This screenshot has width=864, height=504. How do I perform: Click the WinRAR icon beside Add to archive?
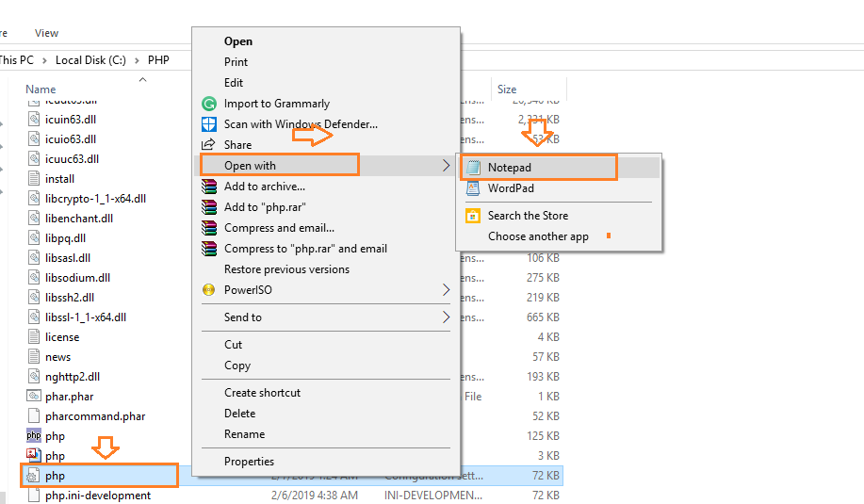[208, 187]
